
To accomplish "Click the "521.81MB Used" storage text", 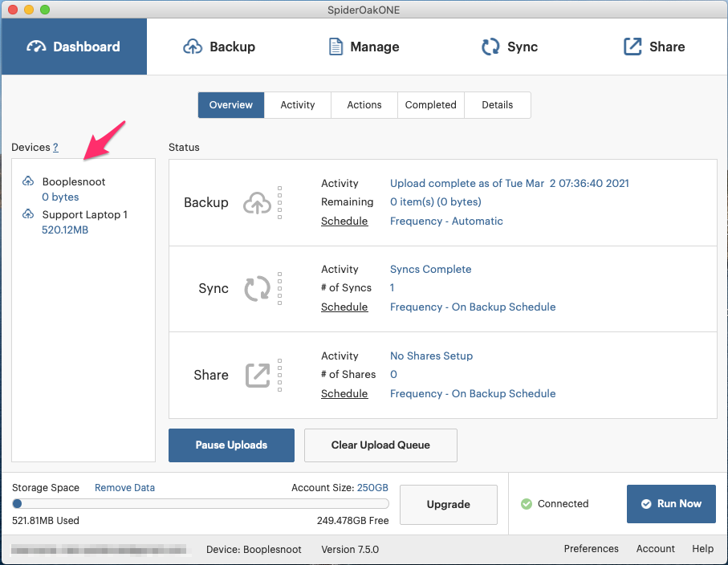I will pos(46,520).
